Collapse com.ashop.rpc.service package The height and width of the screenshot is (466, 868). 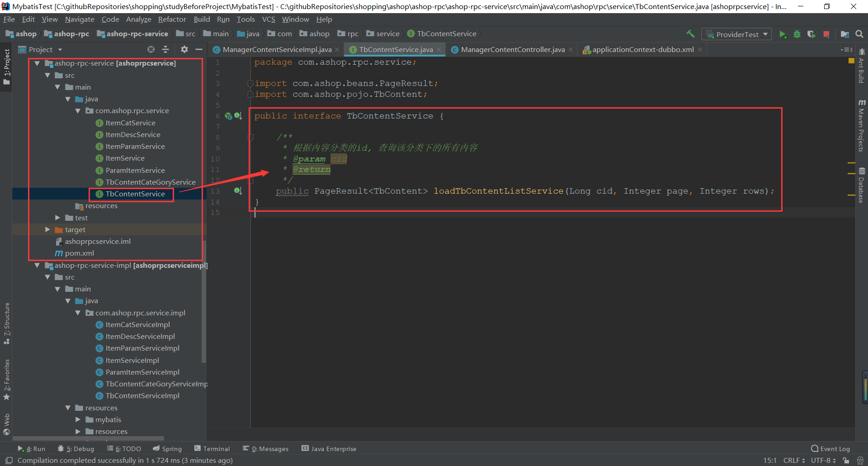point(78,111)
